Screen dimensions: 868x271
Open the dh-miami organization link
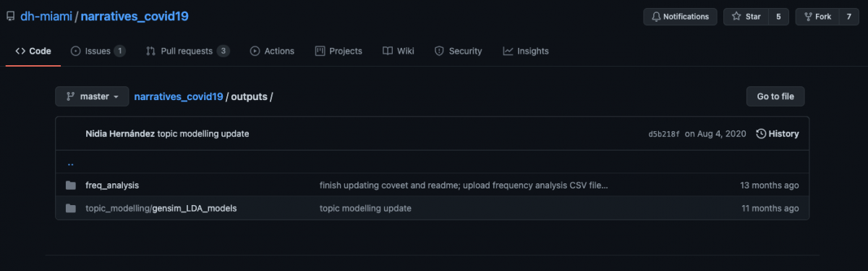(46, 16)
